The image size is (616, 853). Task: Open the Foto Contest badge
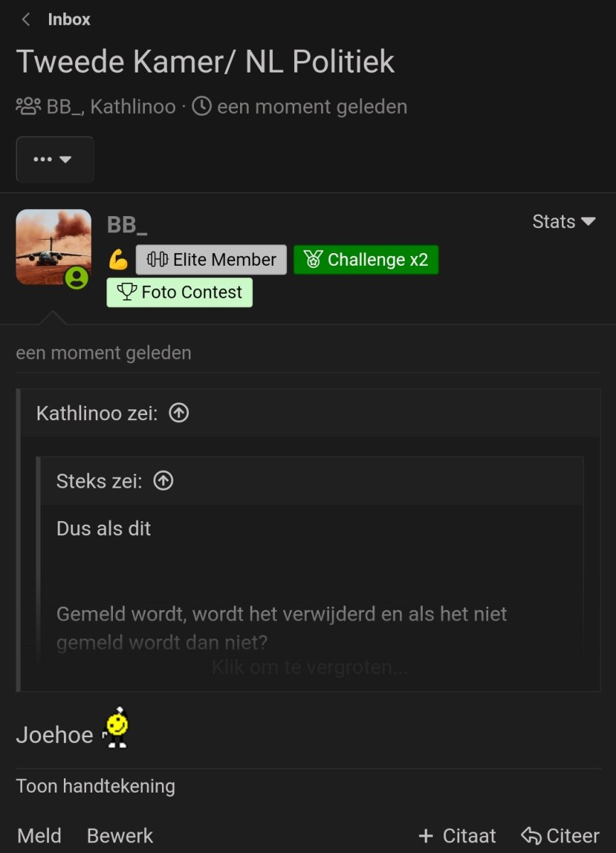pyautogui.click(x=180, y=292)
